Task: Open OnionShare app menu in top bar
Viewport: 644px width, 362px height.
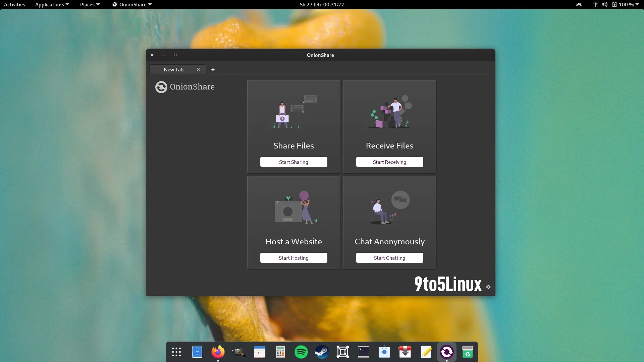Action: point(132,4)
